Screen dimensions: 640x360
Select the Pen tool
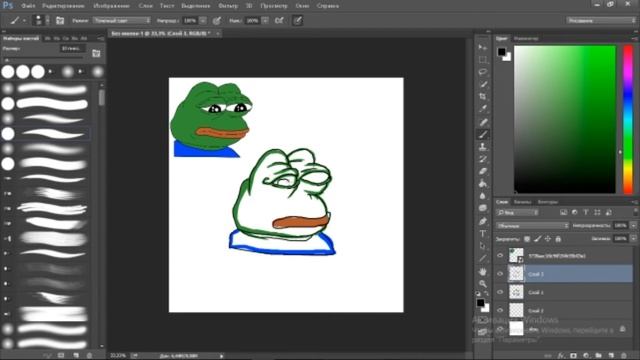click(483, 221)
